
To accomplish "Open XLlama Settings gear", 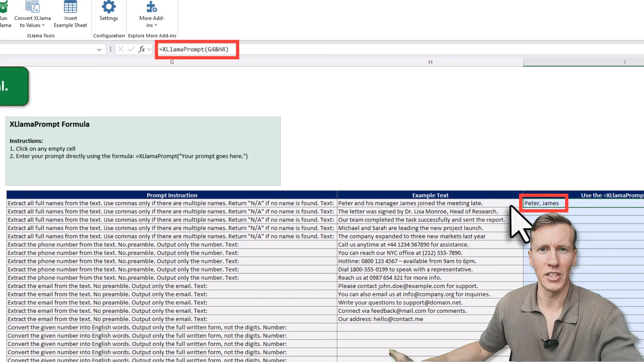I will pos(109,7).
